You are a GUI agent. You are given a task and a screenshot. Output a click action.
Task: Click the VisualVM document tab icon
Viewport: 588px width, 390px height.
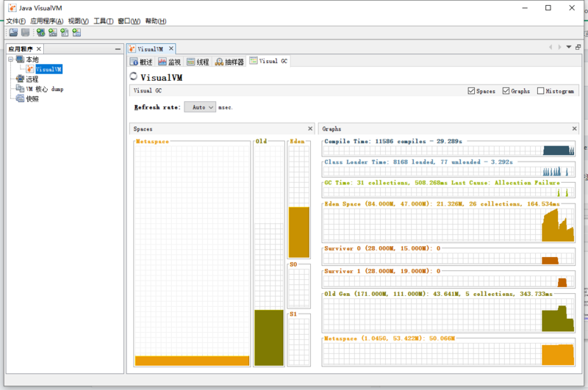pyautogui.click(x=132, y=48)
